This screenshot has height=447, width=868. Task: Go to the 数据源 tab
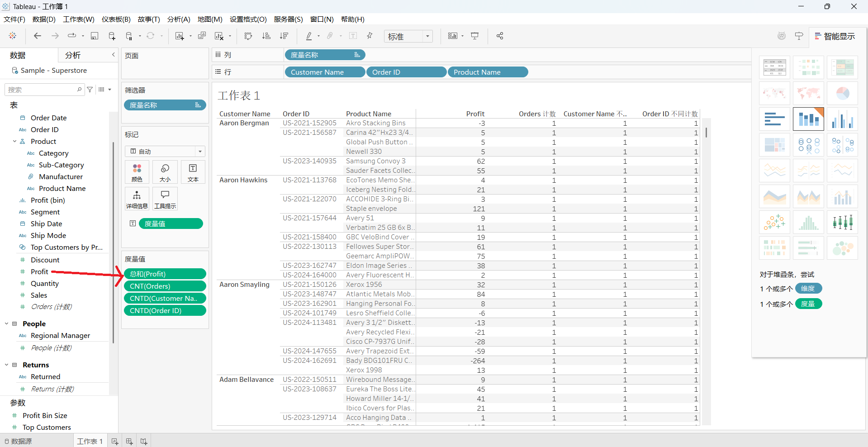[x=18, y=441]
